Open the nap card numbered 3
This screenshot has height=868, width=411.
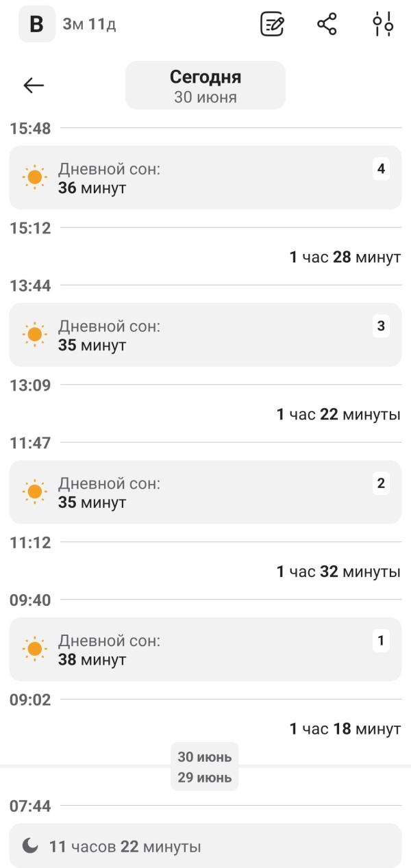click(206, 335)
